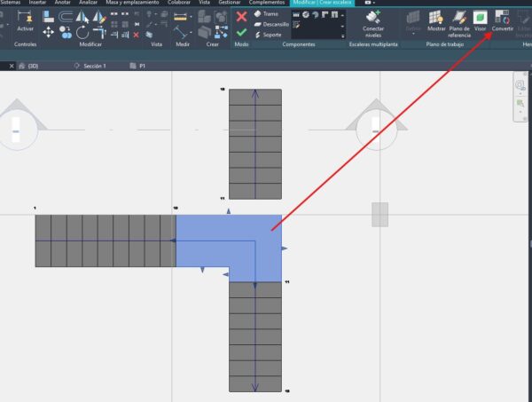Open the Insertar ribbon tab

click(38, 3)
